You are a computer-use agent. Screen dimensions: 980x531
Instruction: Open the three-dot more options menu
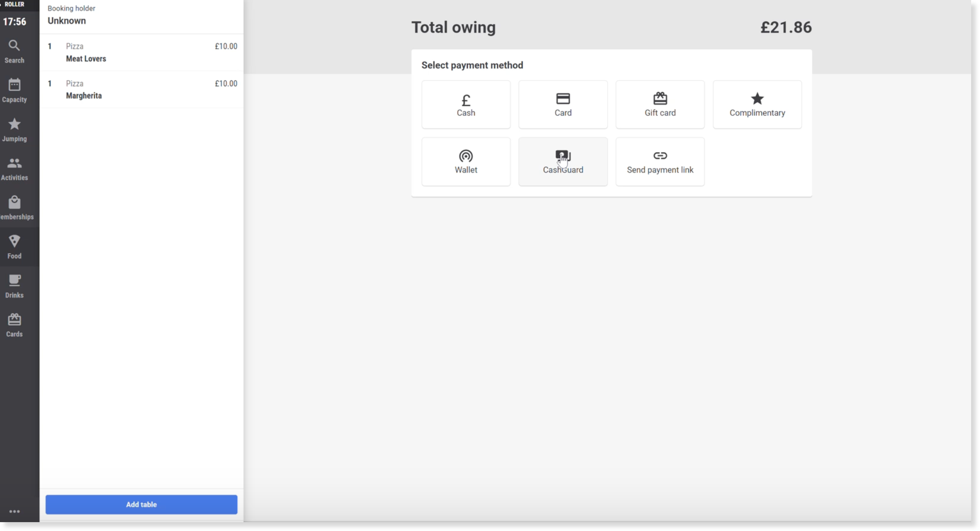(x=14, y=511)
